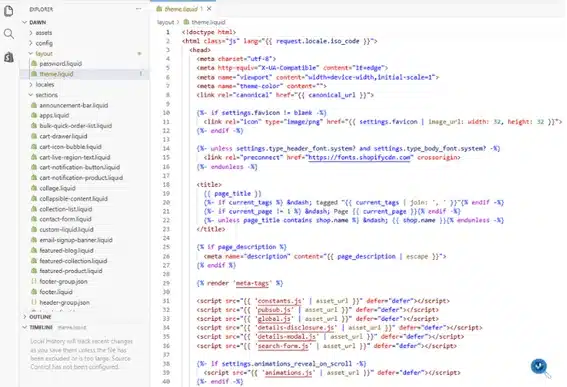Click the 'animations.js' asset reference
Viewport: 567px width, 387px height.
(288, 373)
